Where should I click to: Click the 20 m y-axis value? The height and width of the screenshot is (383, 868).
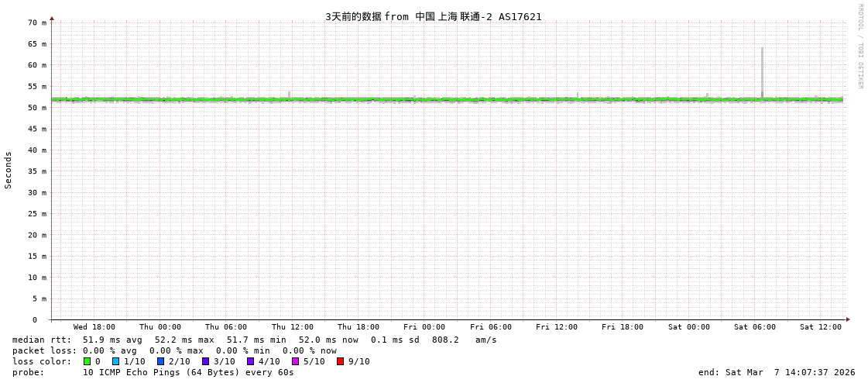coord(36,235)
